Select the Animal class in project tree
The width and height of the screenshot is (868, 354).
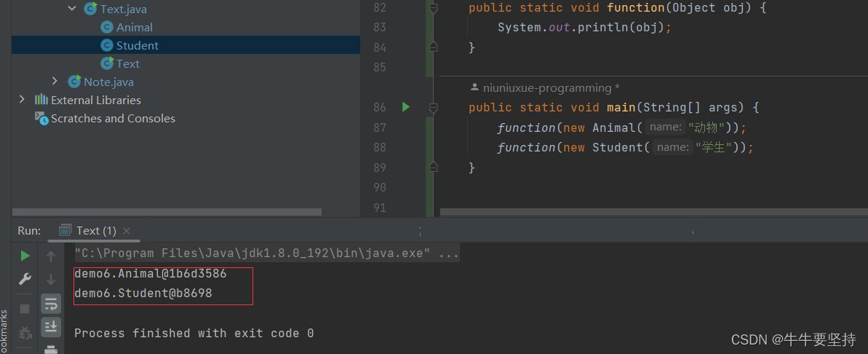[134, 27]
